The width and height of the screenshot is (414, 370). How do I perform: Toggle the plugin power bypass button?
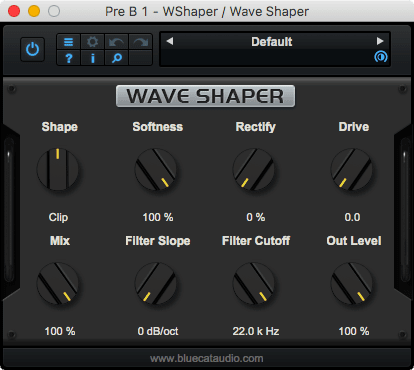32,50
